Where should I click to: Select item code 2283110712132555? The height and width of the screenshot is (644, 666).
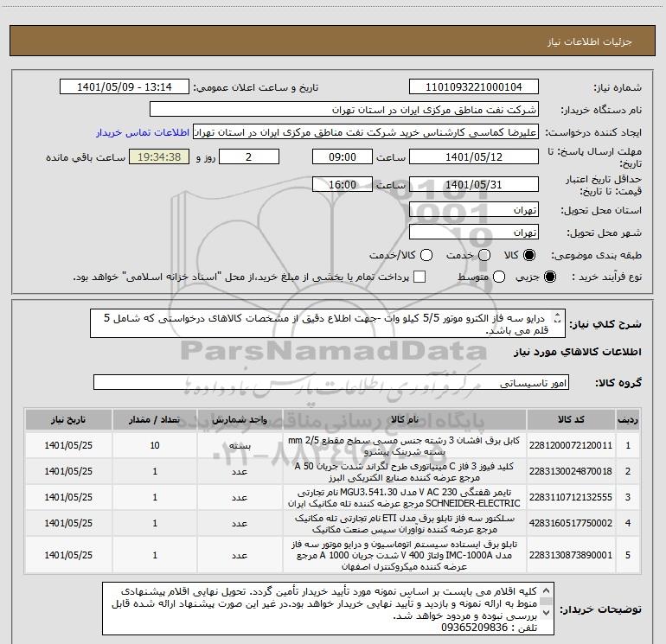(571, 497)
